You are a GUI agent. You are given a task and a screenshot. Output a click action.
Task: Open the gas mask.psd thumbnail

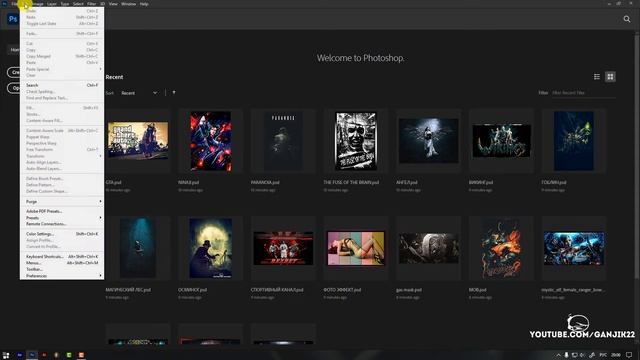coord(429,248)
